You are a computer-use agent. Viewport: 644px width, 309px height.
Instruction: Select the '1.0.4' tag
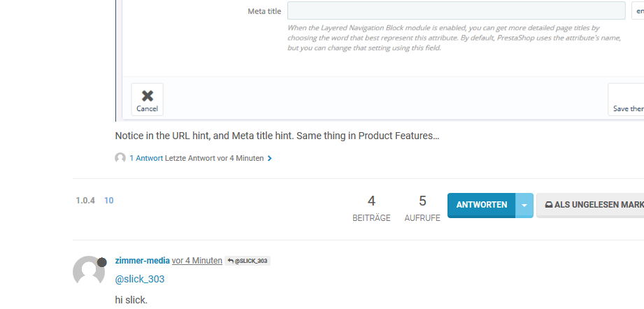coord(85,201)
